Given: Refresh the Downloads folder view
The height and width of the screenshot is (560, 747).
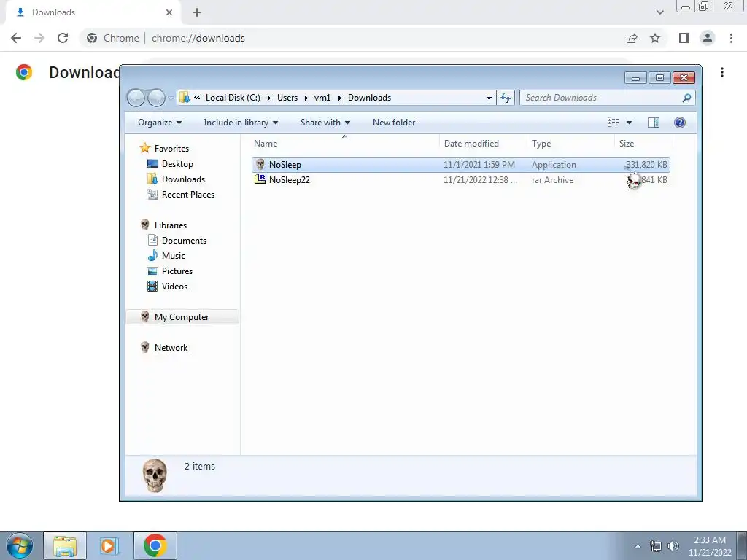Looking at the screenshot, I should pos(506,98).
